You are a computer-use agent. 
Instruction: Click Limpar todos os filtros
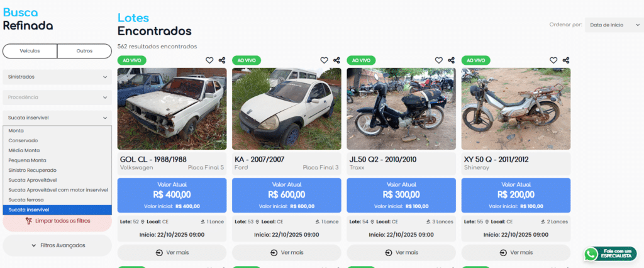57,221
